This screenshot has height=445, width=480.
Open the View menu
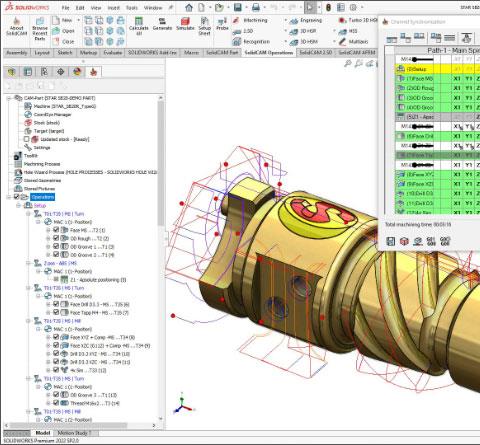[96, 8]
